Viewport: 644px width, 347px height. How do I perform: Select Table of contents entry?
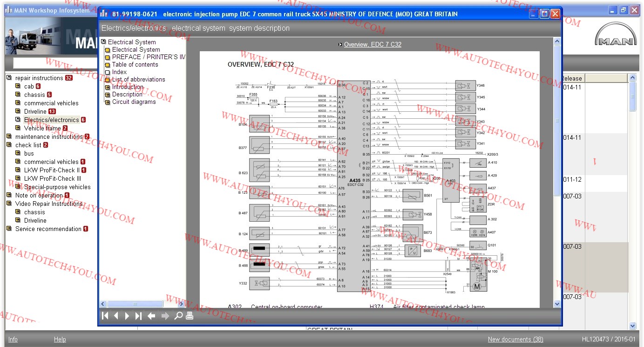(135, 65)
